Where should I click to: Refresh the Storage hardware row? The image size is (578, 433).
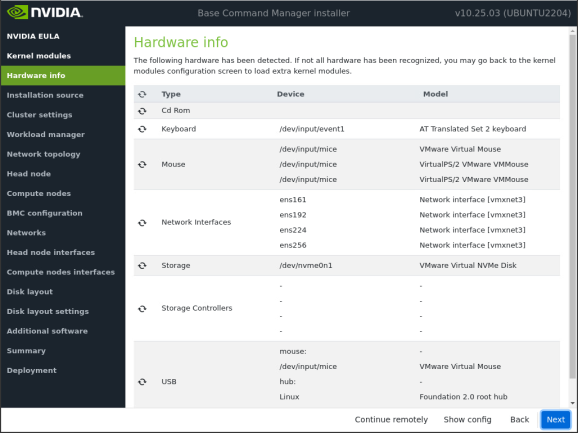(x=142, y=265)
